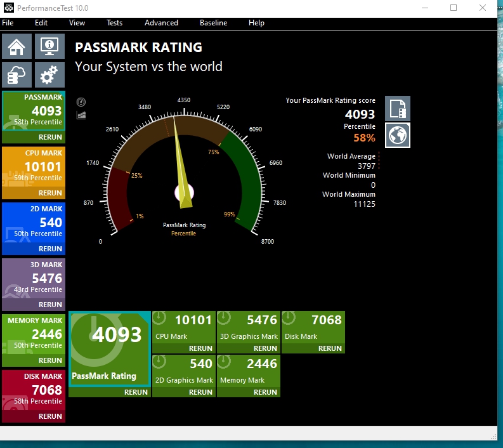Open the 540 2D Graphics Mark tile
Viewport: 503px width, 448px height.
coord(184,371)
